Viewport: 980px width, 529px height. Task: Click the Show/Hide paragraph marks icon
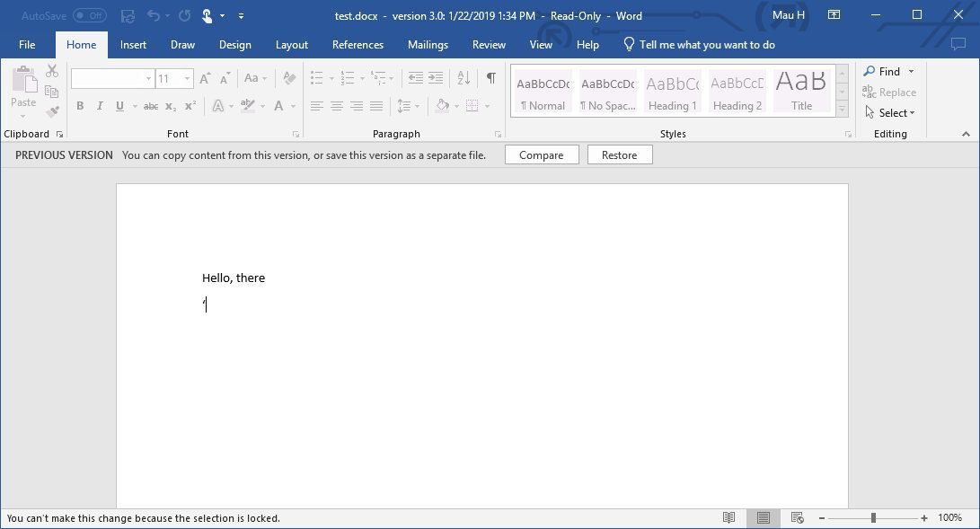(490, 78)
